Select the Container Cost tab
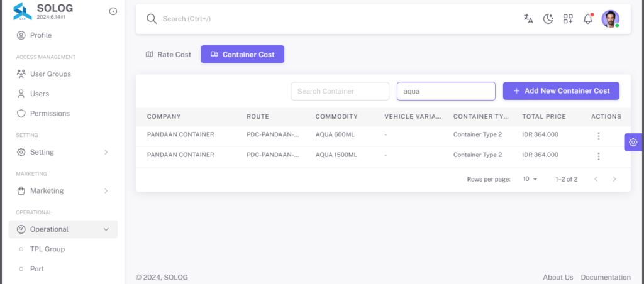The image size is (644, 284). 242,54
